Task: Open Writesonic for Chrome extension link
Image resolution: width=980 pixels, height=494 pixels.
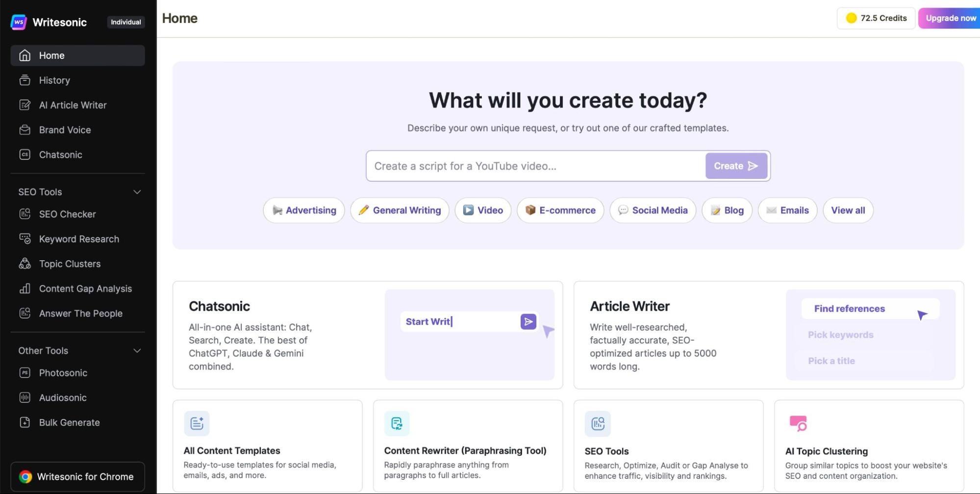Action: pyautogui.click(x=77, y=477)
